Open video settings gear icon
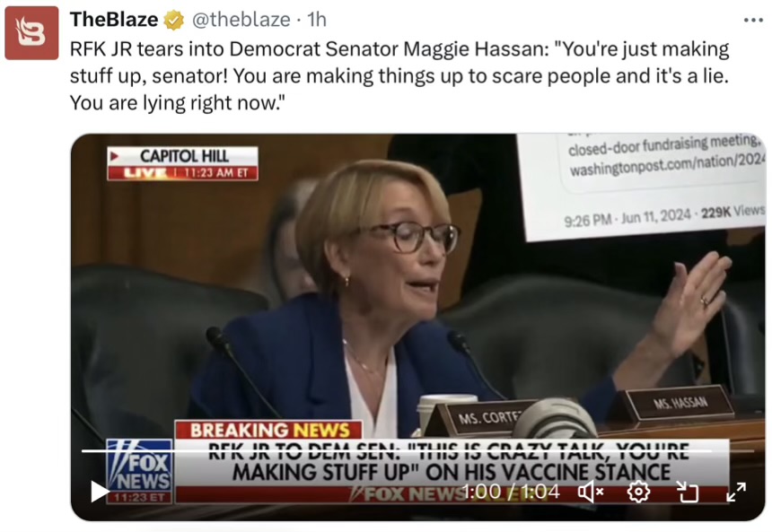This screenshot has width=772, height=532. tap(638, 491)
